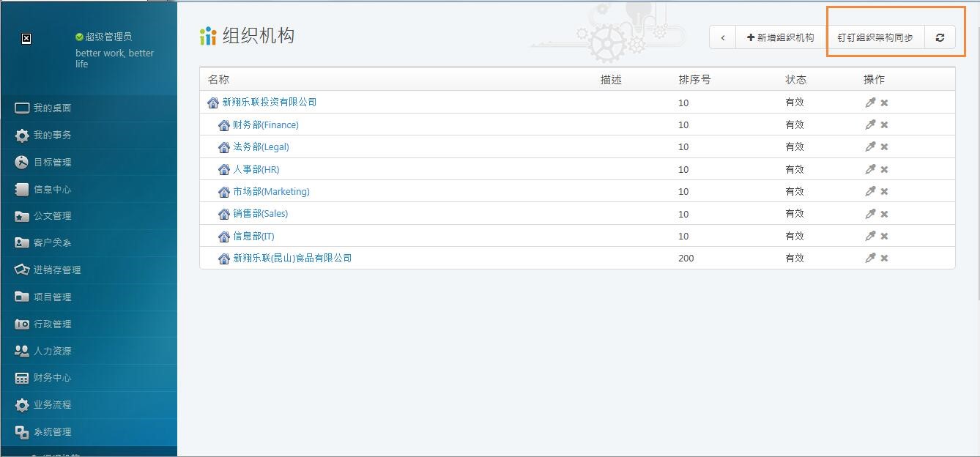The width and height of the screenshot is (980, 457).
Task: Open 行政管理 in sidebar
Action: pos(89,324)
